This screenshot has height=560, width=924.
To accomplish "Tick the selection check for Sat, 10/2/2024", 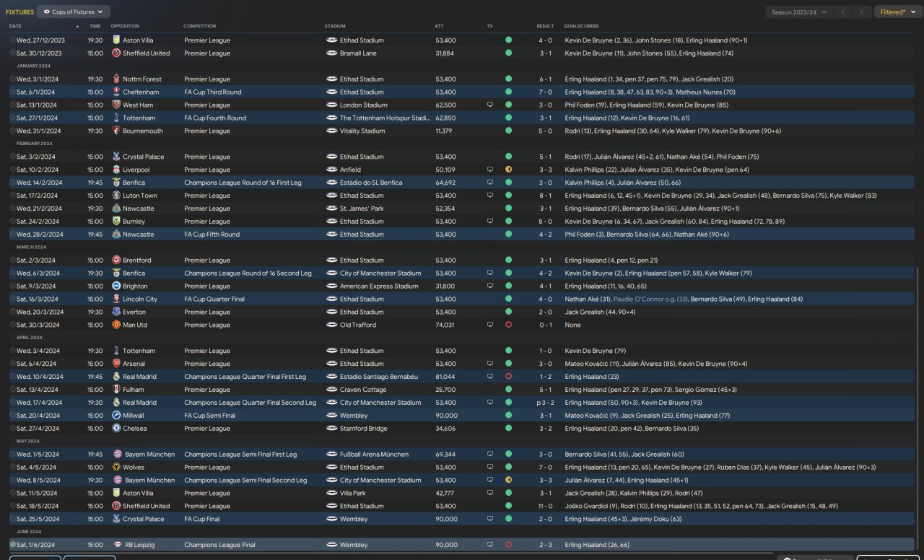I will click(x=12, y=170).
